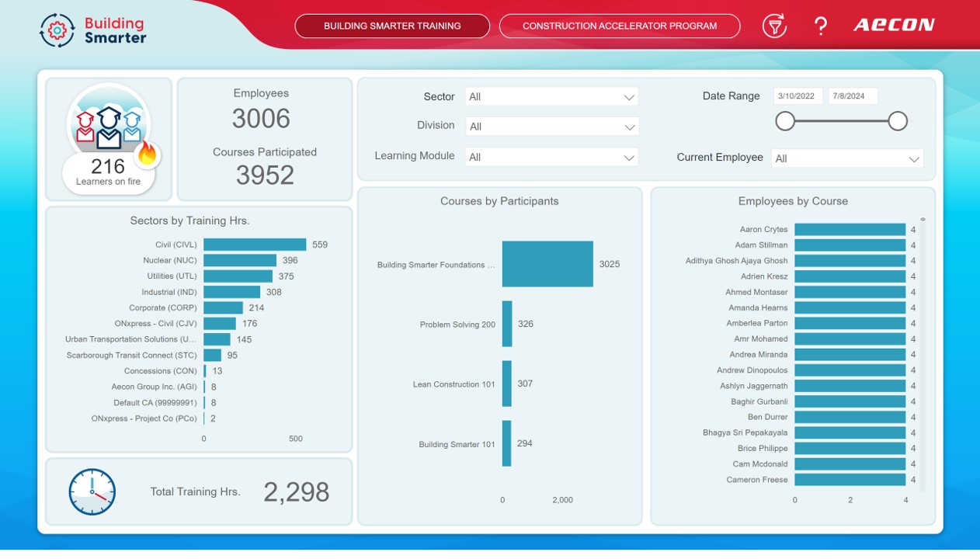980x559 pixels.
Task: Open the Current Employee dropdown
Action: 847,158
